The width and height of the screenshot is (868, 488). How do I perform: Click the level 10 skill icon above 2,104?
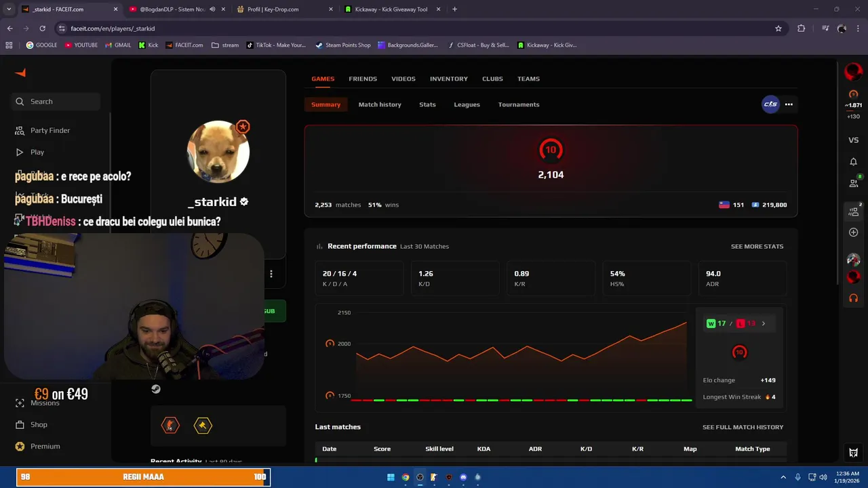(551, 150)
